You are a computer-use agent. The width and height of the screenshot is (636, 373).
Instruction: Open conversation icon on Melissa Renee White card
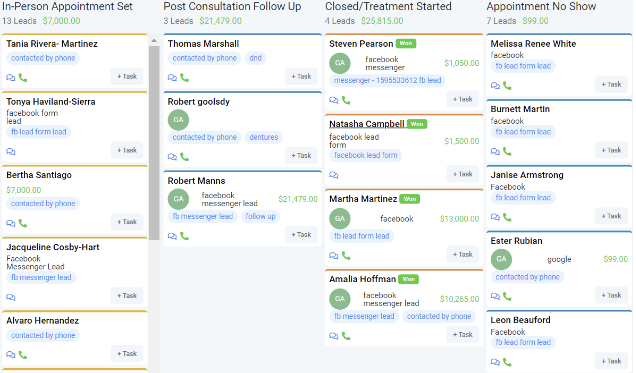495,86
